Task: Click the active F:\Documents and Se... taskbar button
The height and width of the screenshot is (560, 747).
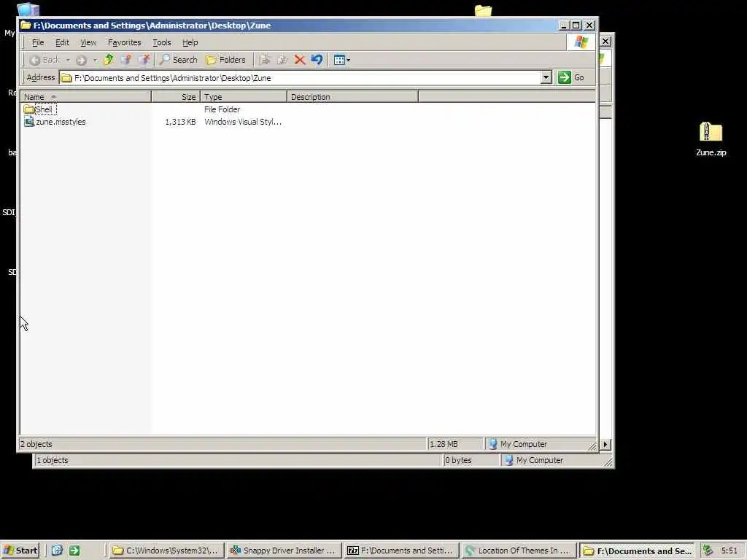Action: pyautogui.click(x=637, y=551)
